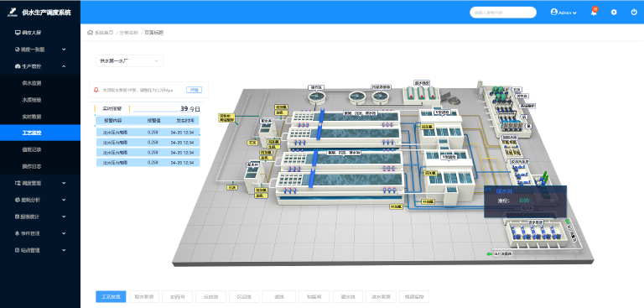Click the 能耗分析 sidebar icon
This screenshot has height=308, width=644.
pos(18,200)
